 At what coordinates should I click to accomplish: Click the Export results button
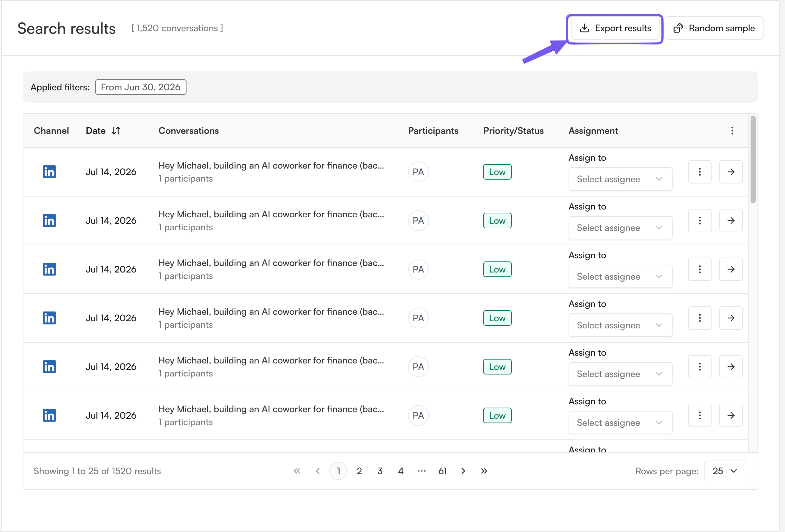(x=615, y=28)
